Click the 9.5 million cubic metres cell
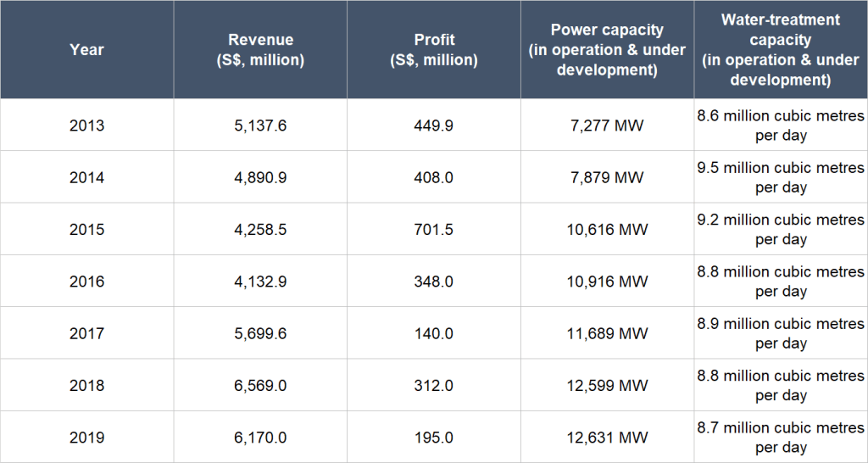Screen dimensions: 868x463 [780, 178]
